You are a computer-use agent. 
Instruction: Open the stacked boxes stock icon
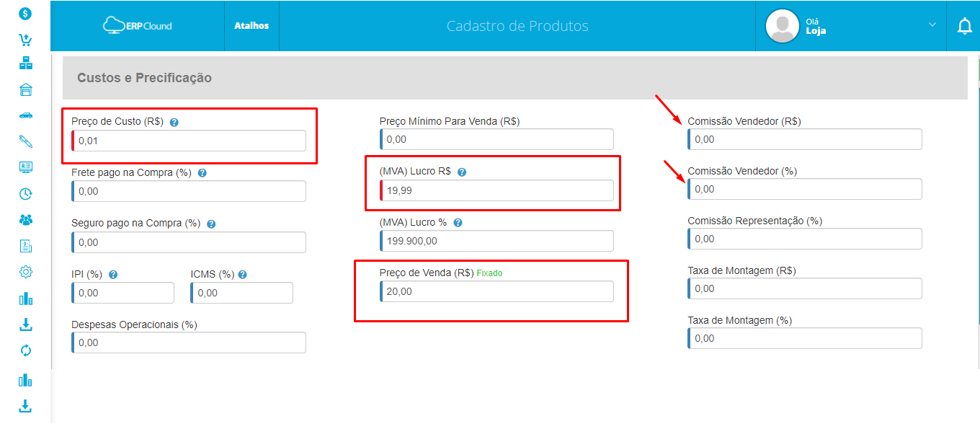(x=25, y=63)
